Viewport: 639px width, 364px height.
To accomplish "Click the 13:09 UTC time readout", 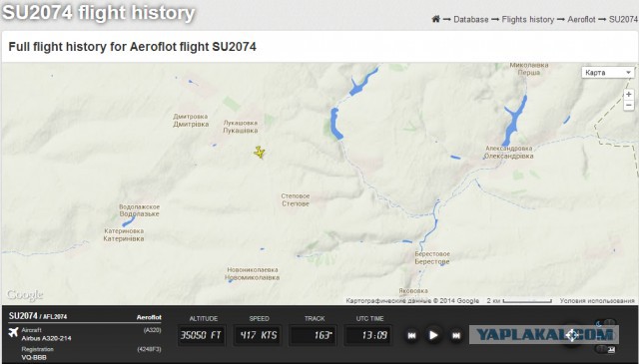I will pyautogui.click(x=368, y=335).
